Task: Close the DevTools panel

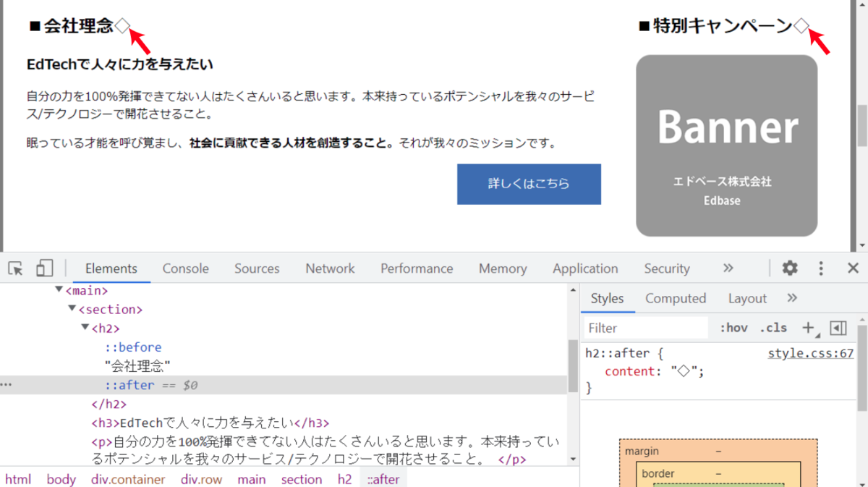Action: (x=853, y=268)
